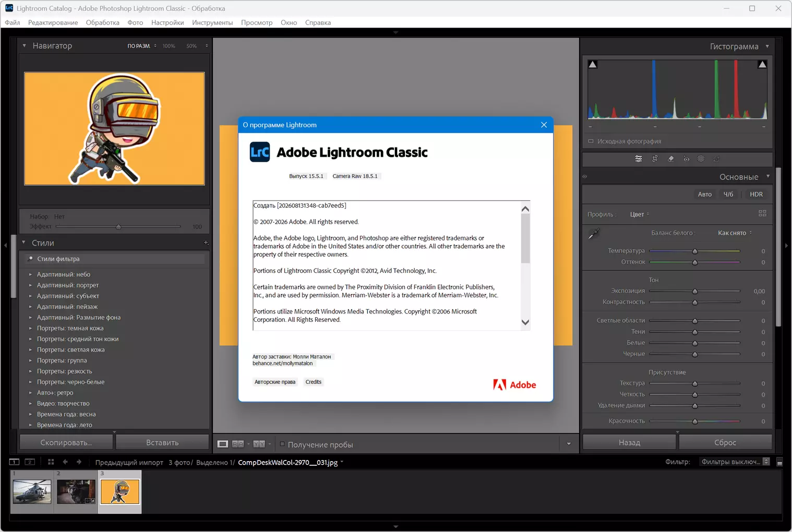This screenshot has width=792, height=532.
Task: Open the Профиль Цвет dropdown
Action: pyautogui.click(x=640, y=214)
